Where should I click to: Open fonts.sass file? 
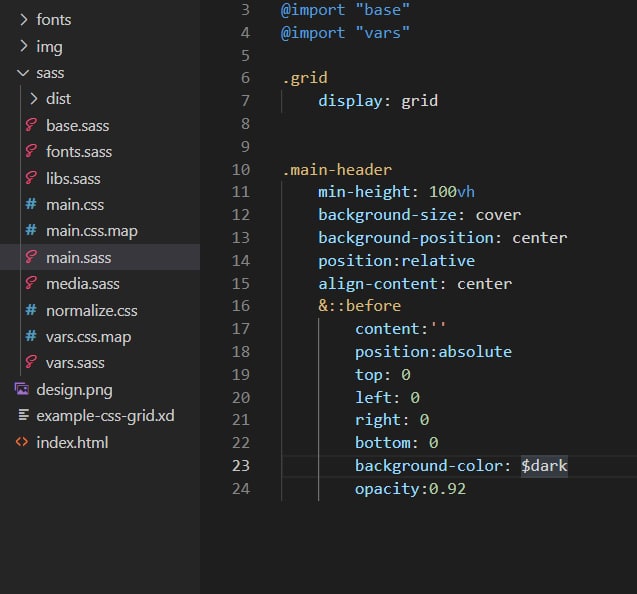[x=79, y=152]
